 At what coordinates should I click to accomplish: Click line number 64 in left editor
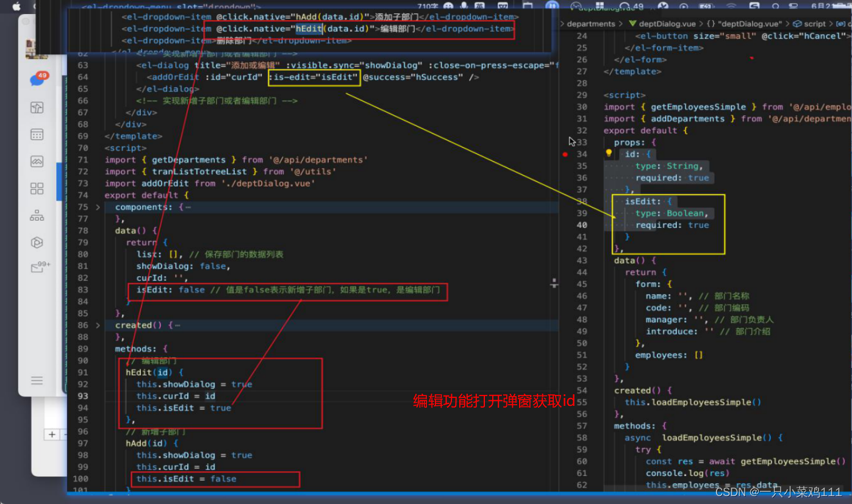[83, 77]
